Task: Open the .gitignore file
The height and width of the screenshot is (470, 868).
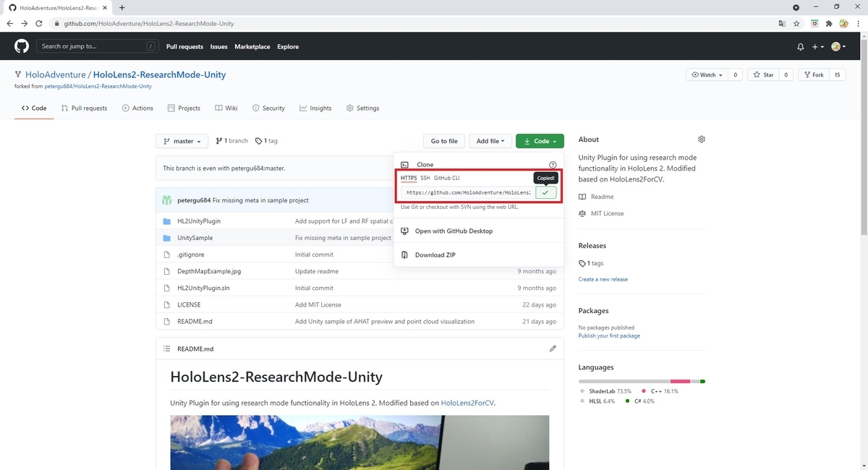Action: click(190, 255)
